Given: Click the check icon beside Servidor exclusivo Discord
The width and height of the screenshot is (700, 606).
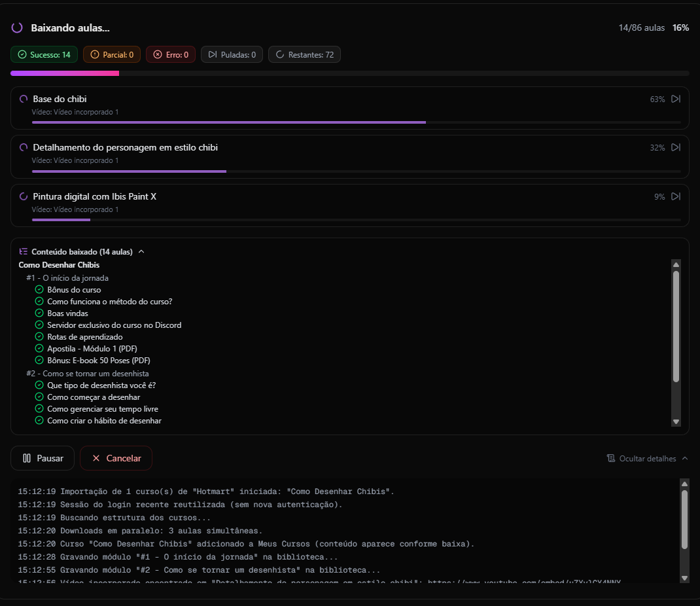Looking at the screenshot, I should click(39, 325).
